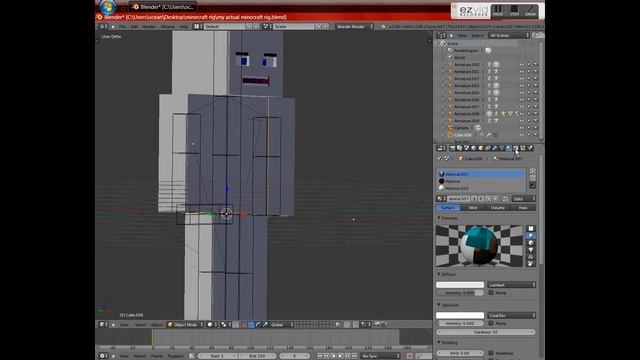Screen dimensions: 640x360
Task: Set material preview to world sphere
Action: (x=531, y=263)
